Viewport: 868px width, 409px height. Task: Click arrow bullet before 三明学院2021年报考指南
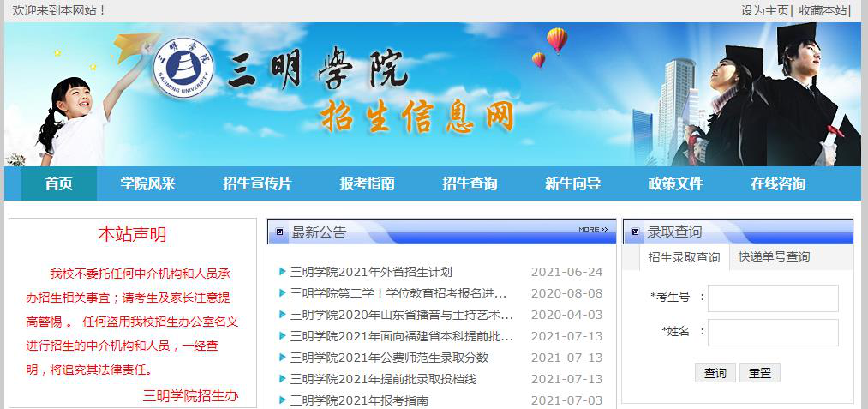283,400
